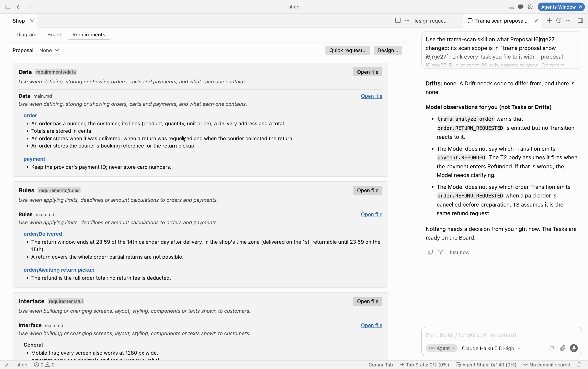The height and width of the screenshot is (369, 588).
Task: Open the Agent mode dropdown
Action: click(441, 348)
